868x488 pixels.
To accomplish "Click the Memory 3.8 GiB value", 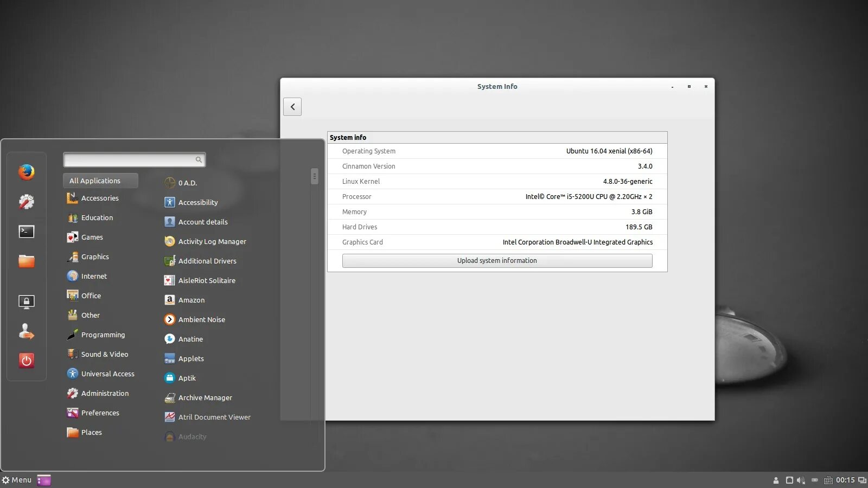I will coord(642,212).
